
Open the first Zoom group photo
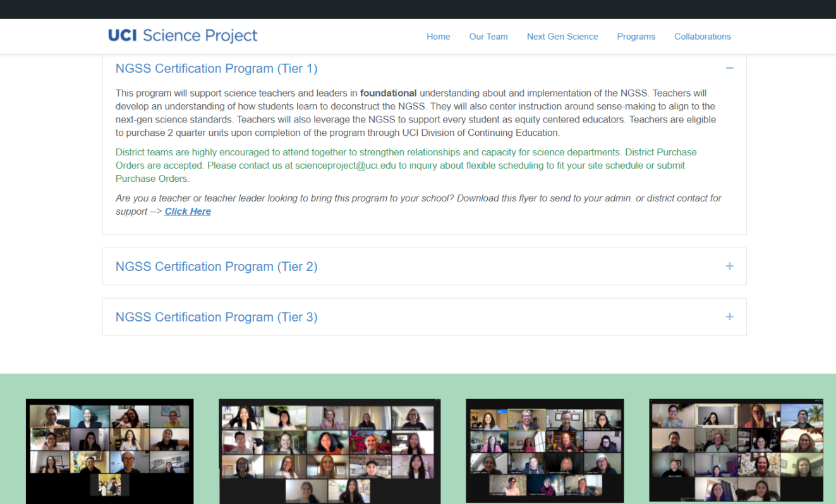(x=109, y=451)
